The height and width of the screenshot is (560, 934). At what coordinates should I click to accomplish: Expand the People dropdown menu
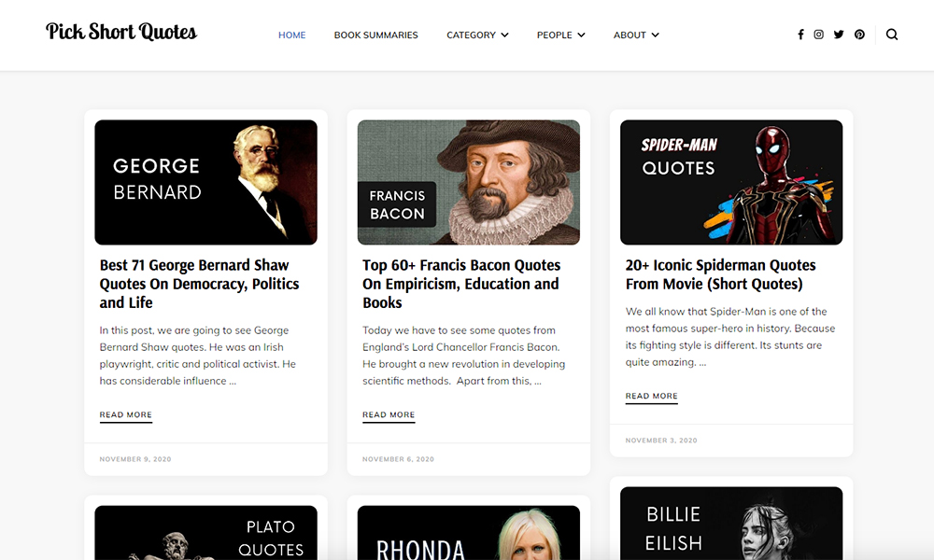pyautogui.click(x=560, y=35)
